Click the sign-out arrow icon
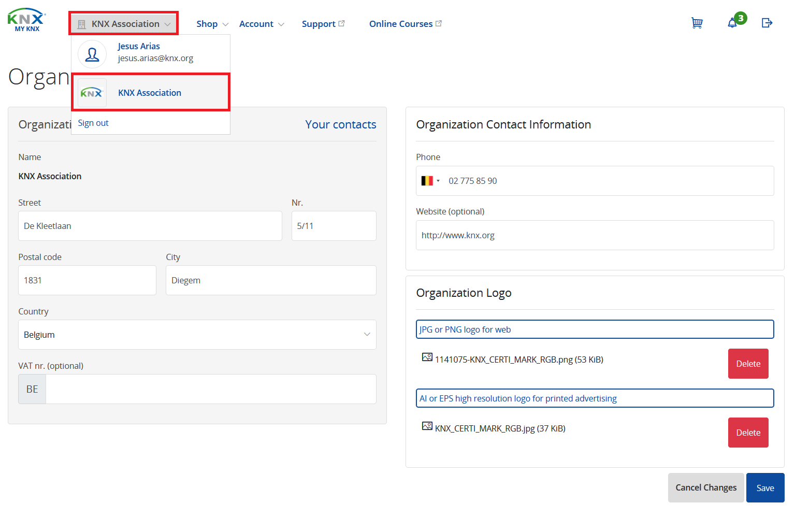The width and height of the screenshot is (795, 532). 767,23
